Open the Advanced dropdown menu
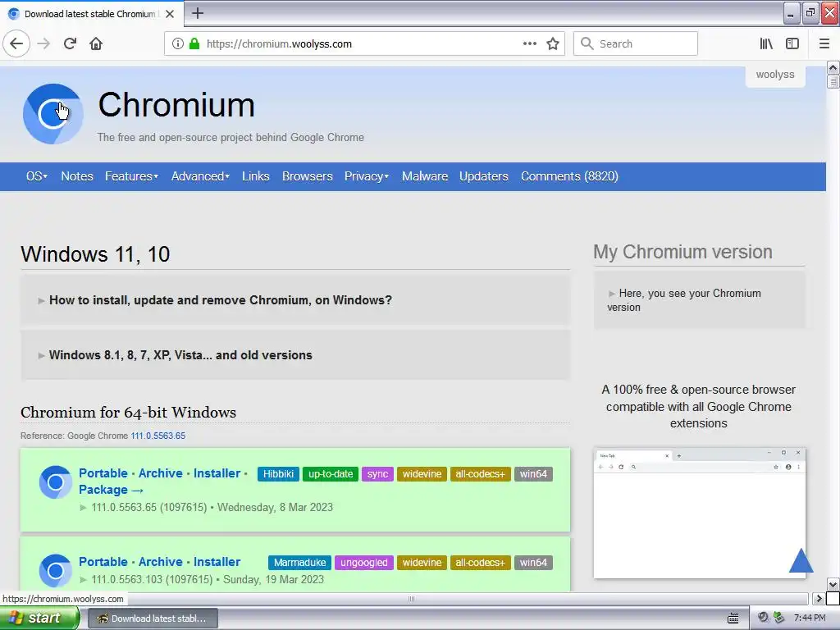840x630 pixels. tap(200, 176)
